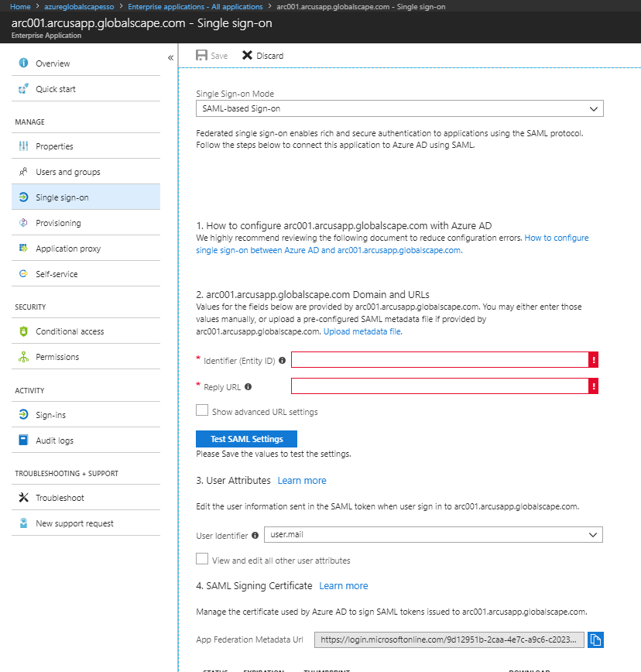
Task: Open Self-service settings
Action: click(86, 274)
